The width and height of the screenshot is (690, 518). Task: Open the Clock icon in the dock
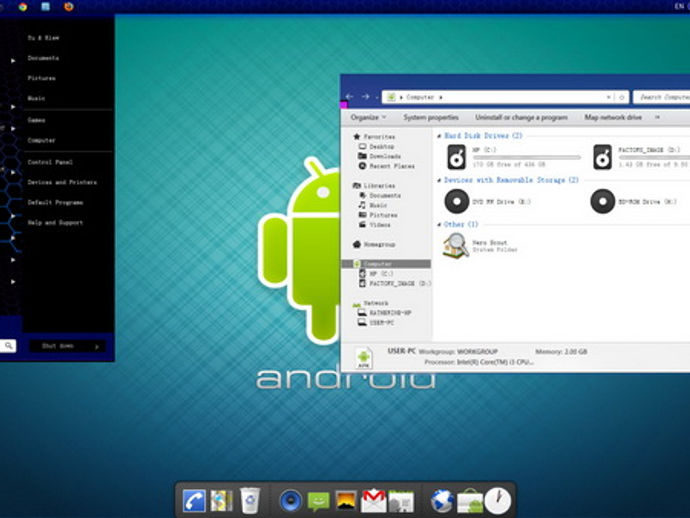point(498,501)
